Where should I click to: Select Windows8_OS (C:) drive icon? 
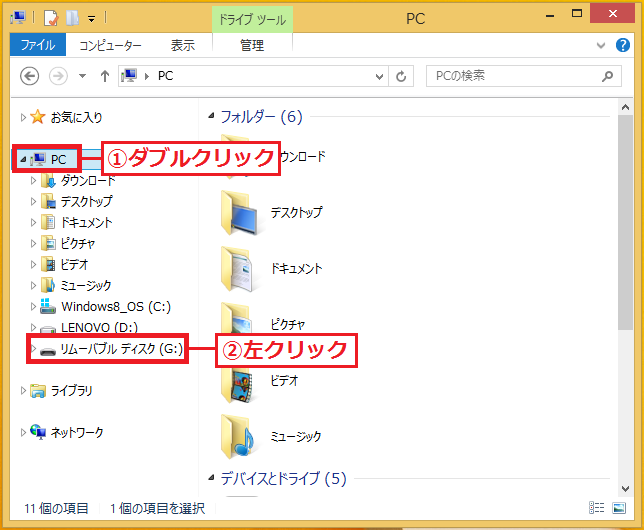[48, 306]
